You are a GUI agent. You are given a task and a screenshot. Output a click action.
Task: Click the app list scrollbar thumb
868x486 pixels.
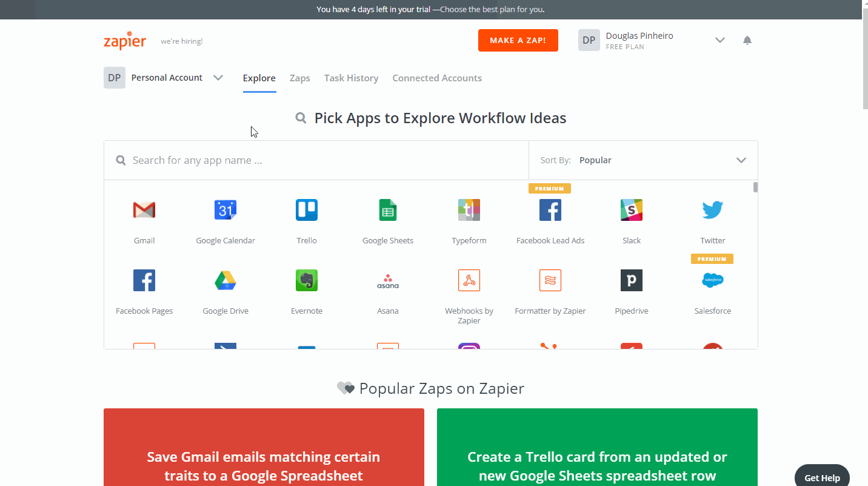pyautogui.click(x=755, y=187)
